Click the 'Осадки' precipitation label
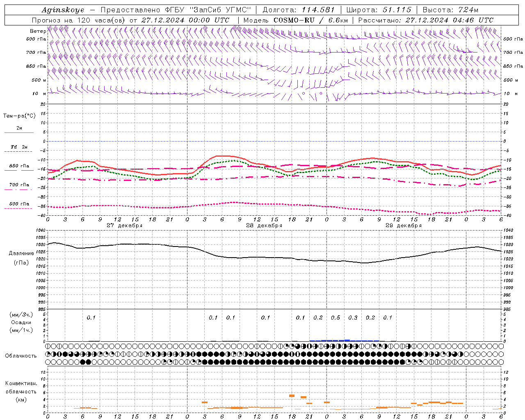This screenshot has height=420, width=525. (21, 322)
